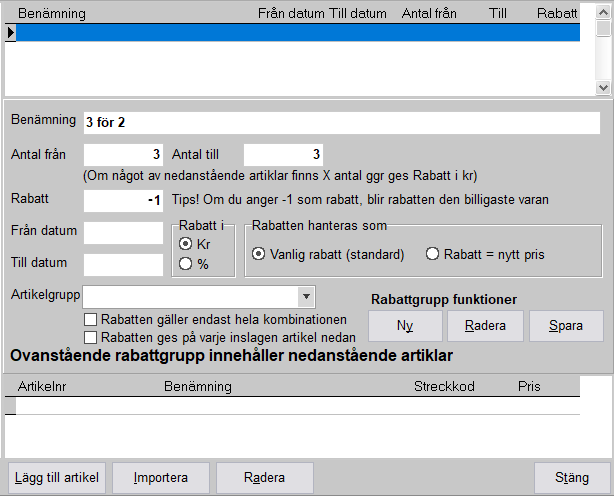Save the discount group with Spara

click(x=567, y=326)
